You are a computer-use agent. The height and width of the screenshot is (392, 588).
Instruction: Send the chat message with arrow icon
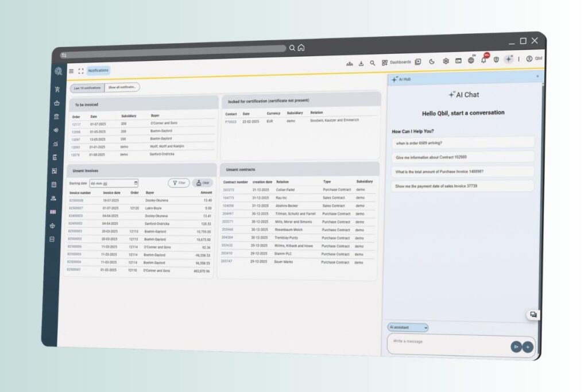(516, 346)
